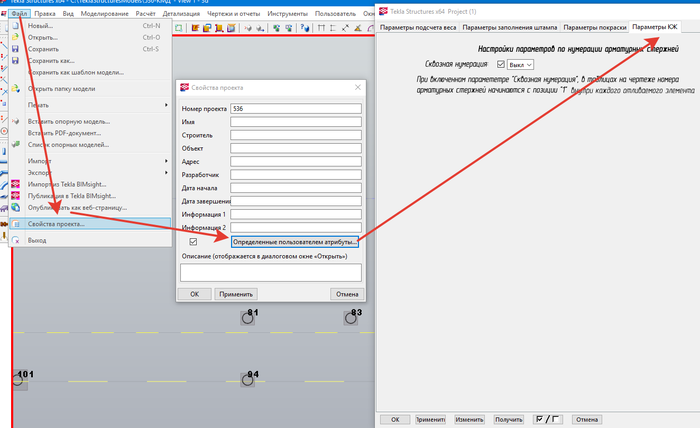Screen dimensions: 700x428
Task: Choose Свойства проекта menu item
Action: pyautogui.click(x=90, y=224)
